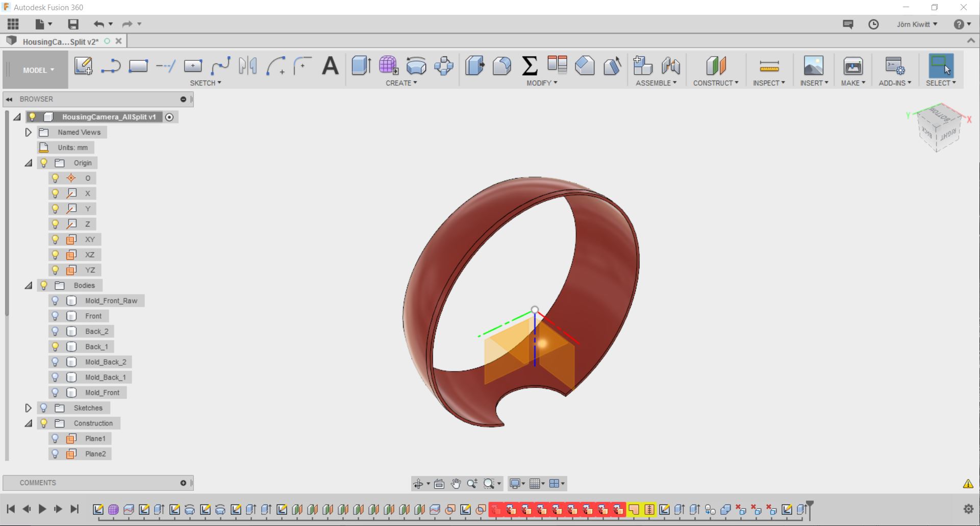Open the SKETCH menu
The image size is (980, 526).
pos(206,83)
